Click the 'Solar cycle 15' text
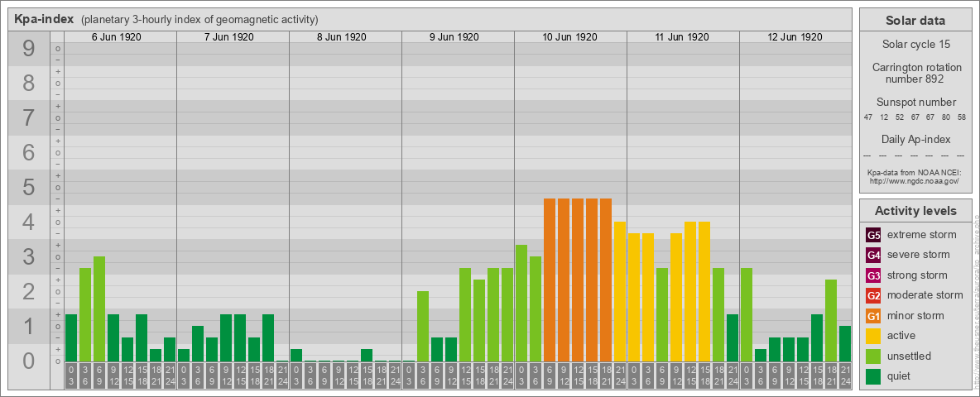 click(915, 45)
